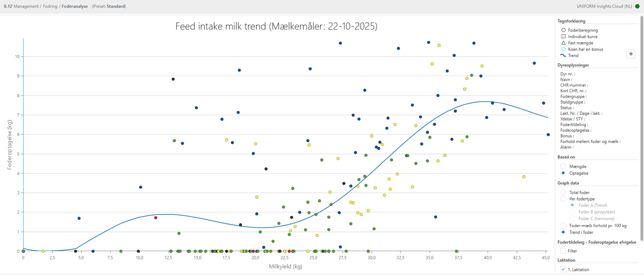Click the UNIFORM Insights Cloud (NL) label
This screenshot has width=644, height=275.
(x=604, y=7)
